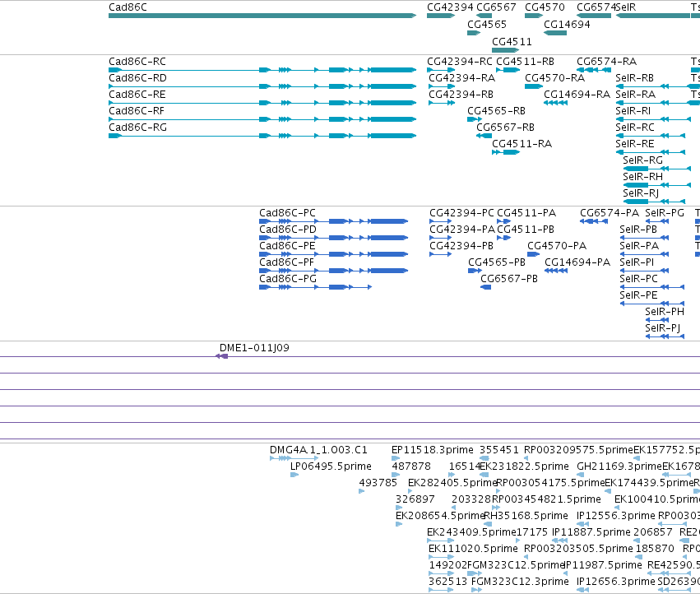The width and height of the screenshot is (700, 594).
Task: Select protein CG14694-PA label
Action: 577,262
